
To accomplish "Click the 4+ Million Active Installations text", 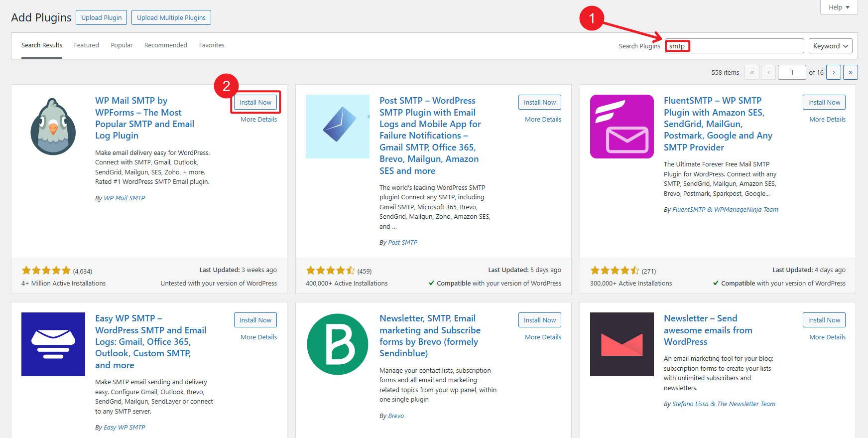I will coord(63,283).
